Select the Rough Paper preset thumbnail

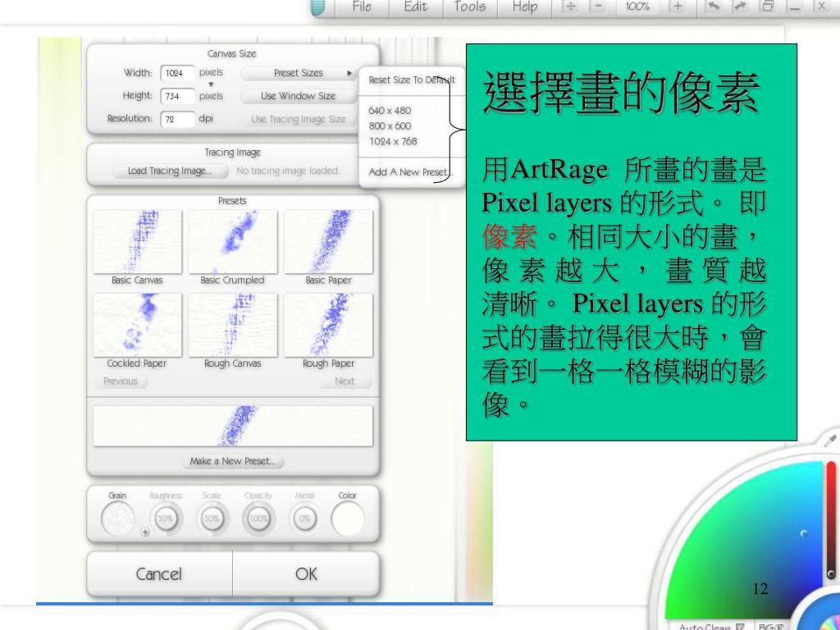coord(328,325)
